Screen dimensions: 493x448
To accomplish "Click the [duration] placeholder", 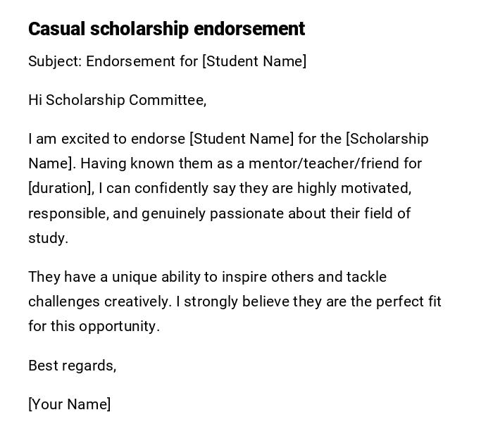I will click(61, 188).
